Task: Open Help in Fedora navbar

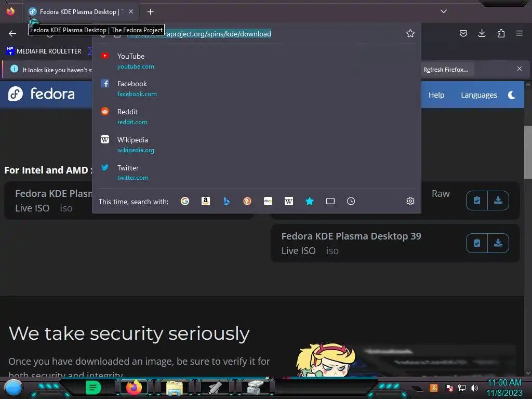Action: [436, 95]
